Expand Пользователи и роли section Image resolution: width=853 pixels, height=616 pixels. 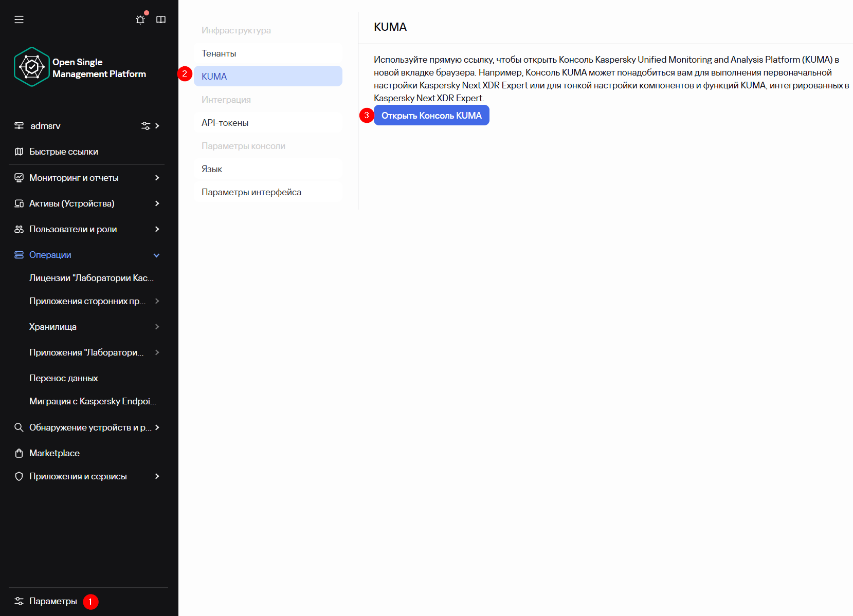click(157, 229)
